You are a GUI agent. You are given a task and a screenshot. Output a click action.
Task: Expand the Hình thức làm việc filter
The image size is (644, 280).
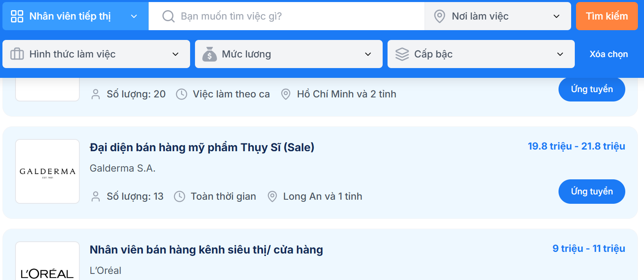[x=175, y=54]
